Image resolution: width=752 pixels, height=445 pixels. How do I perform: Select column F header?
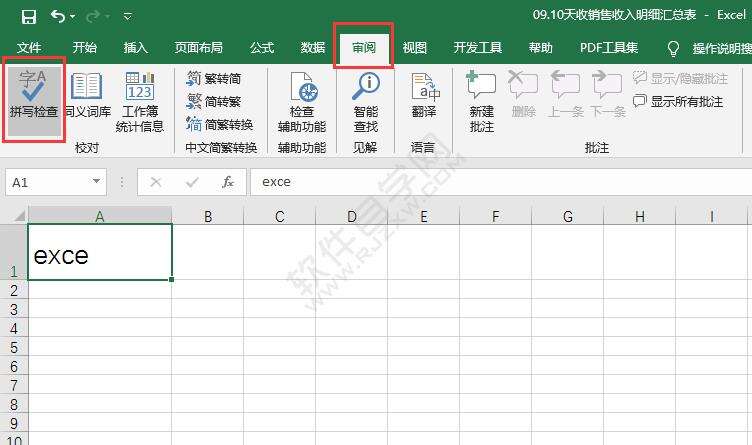tap(495, 216)
